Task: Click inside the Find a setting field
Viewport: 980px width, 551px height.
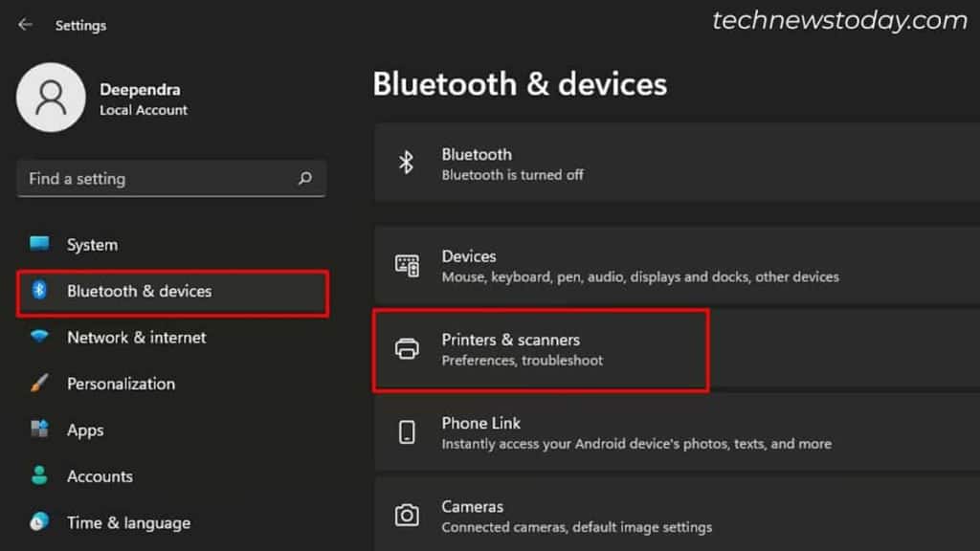Action: pyautogui.click(x=144, y=179)
